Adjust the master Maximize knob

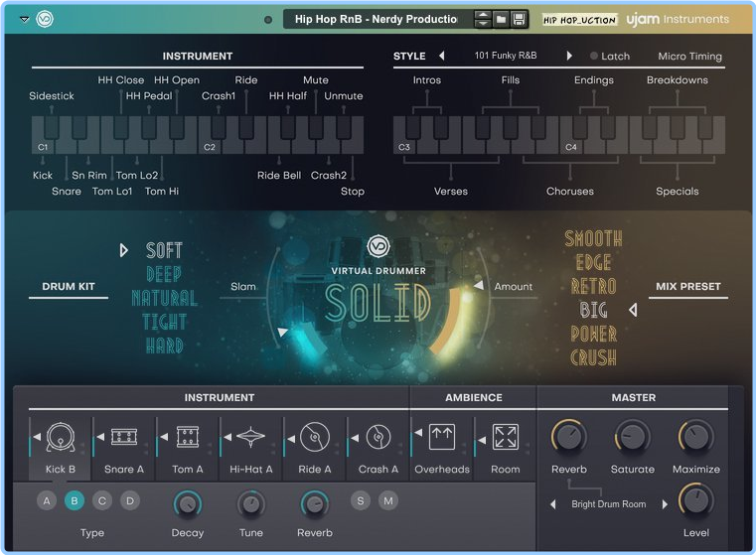pos(696,437)
